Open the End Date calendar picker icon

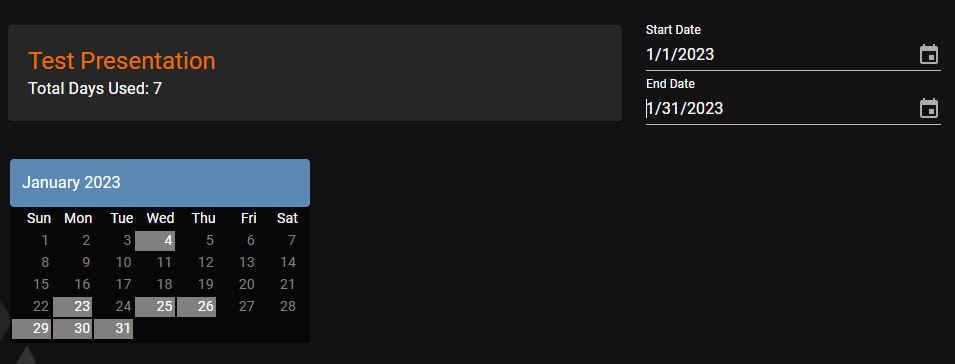point(928,108)
